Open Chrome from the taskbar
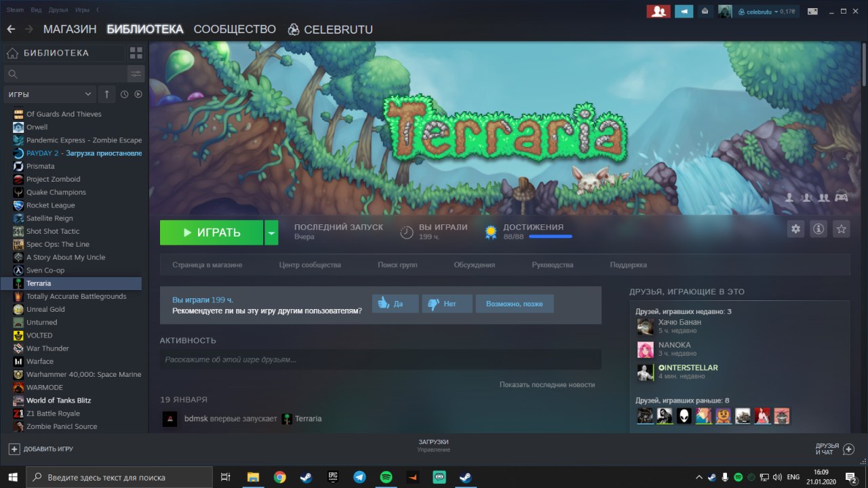 point(280,477)
